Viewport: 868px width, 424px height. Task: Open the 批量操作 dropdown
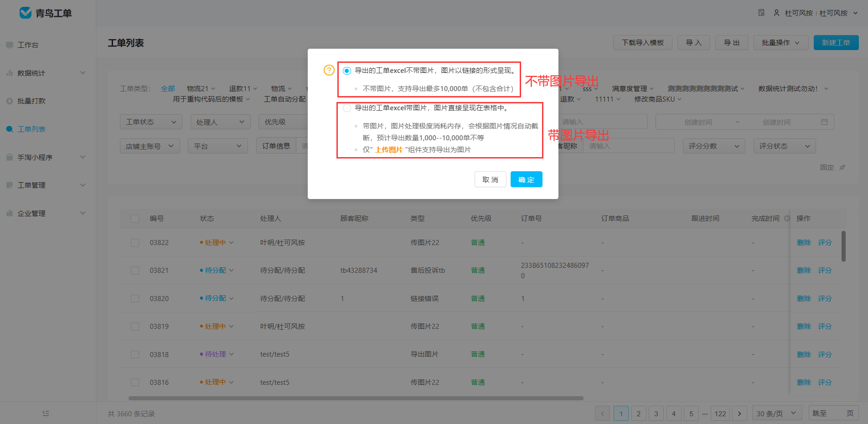tap(781, 43)
